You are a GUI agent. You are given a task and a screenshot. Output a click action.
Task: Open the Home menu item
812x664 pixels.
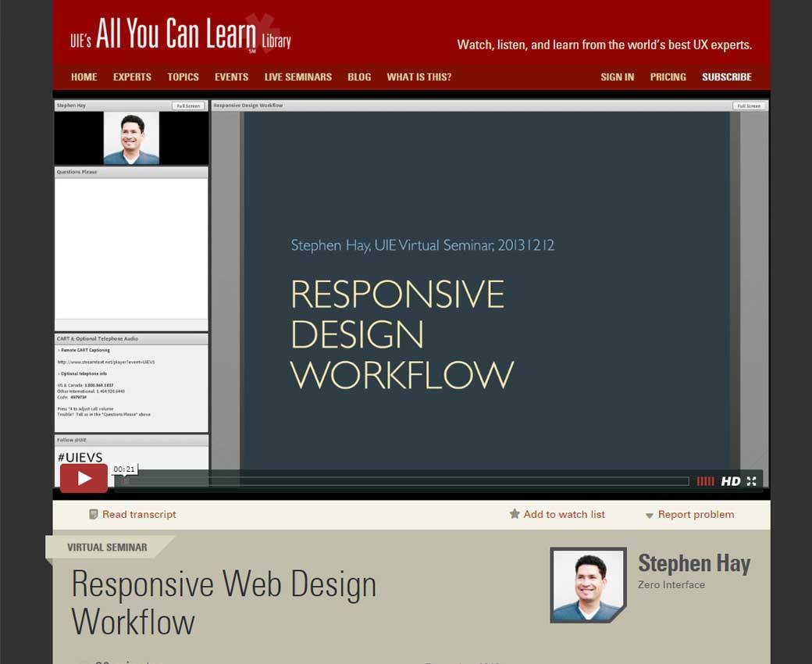point(84,77)
